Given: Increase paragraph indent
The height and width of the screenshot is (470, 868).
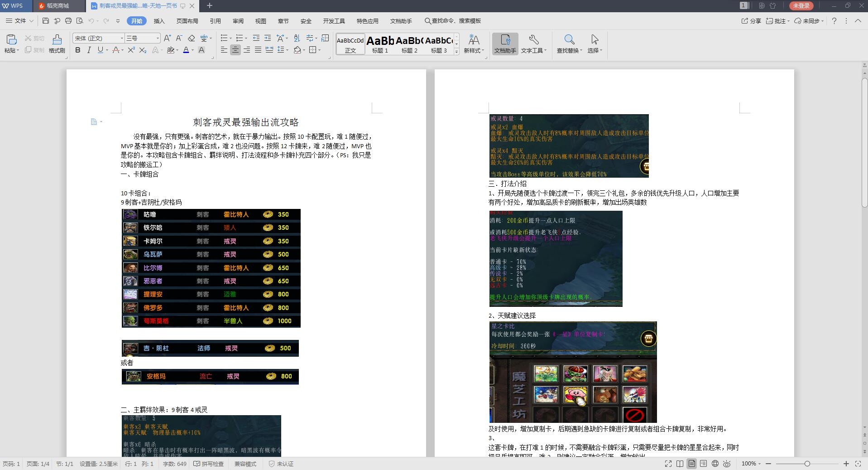Looking at the screenshot, I should point(268,38).
